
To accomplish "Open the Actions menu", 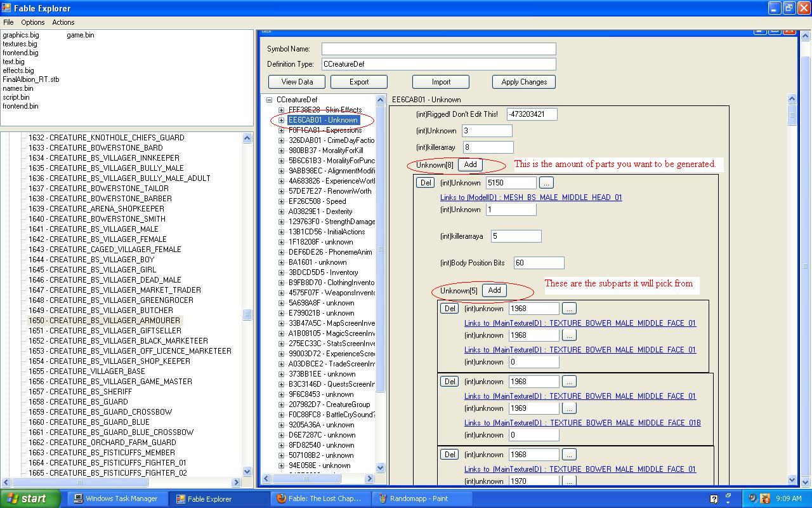I will click(63, 22).
